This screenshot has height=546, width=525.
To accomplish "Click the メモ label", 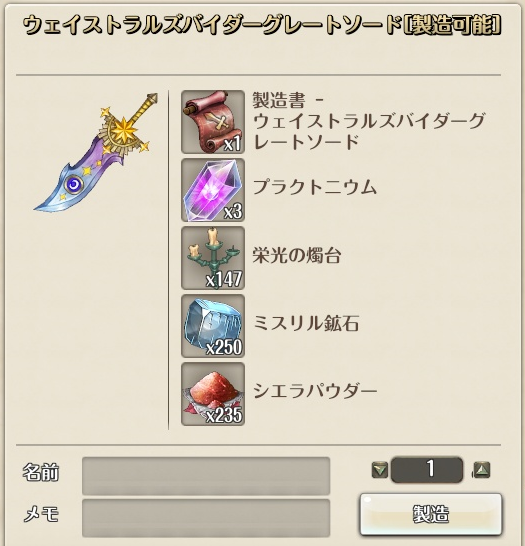I will coord(41,514).
